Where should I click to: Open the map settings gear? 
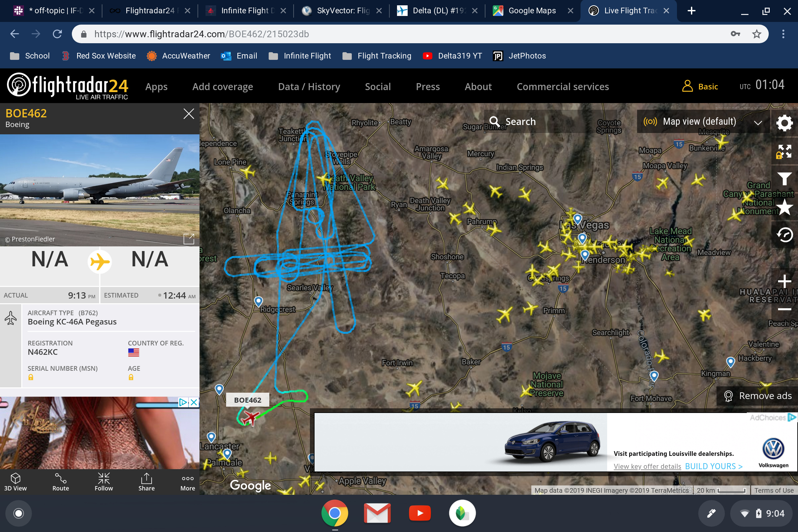784,123
